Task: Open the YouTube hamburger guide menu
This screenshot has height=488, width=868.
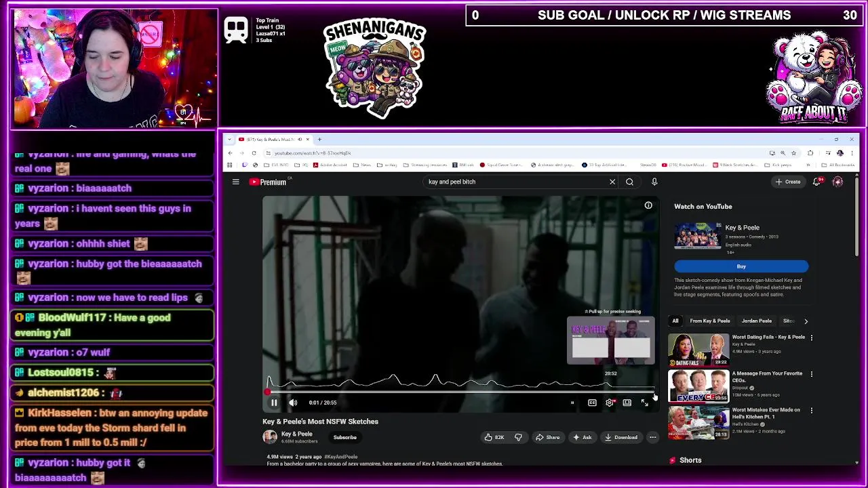Action: coord(235,182)
